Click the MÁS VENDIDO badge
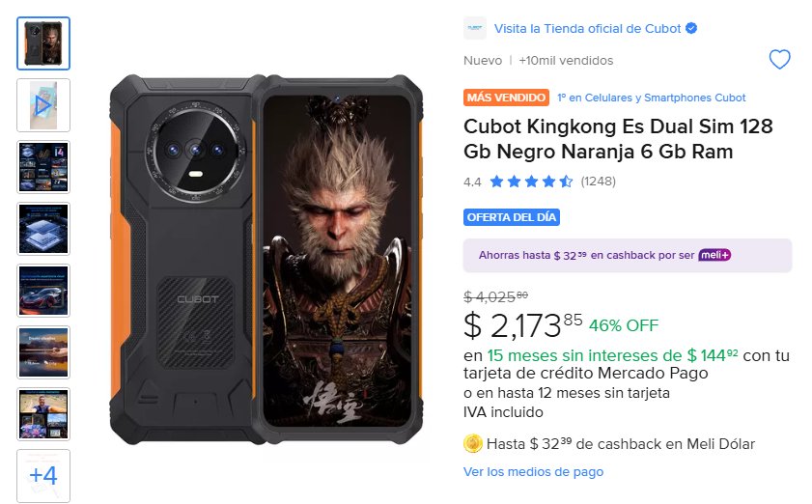This screenshot has height=504, width=812. (x=506, y=98)
